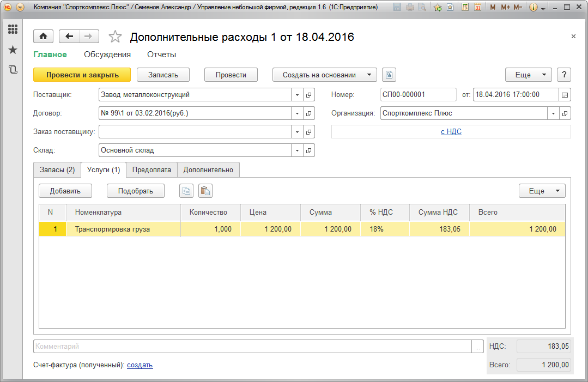
Task: Open the document report icon beside Создать на основании
Action: (389, 75)
